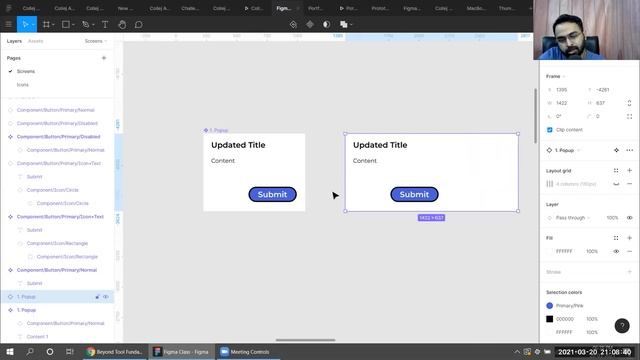Select the Pen tool
The image size is (640, 360).
85,24
